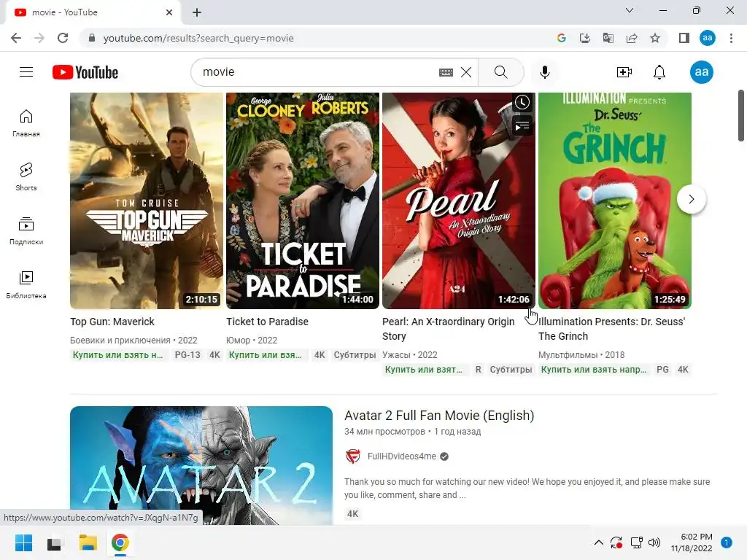Open a new tab with plus button
This screenshot has height=560, width=747.
[197, 12]
